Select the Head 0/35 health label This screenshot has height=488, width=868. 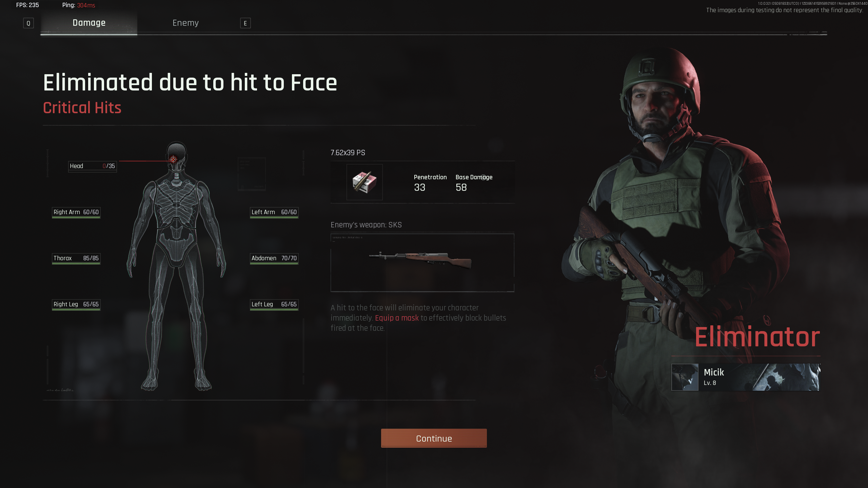tap(93, 166)
